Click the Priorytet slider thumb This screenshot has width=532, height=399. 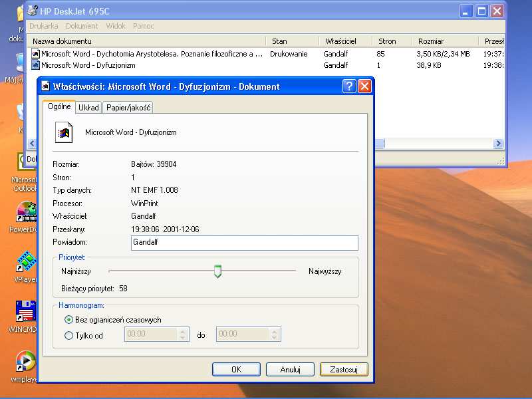pyautogui.click(x=218, y=271)
